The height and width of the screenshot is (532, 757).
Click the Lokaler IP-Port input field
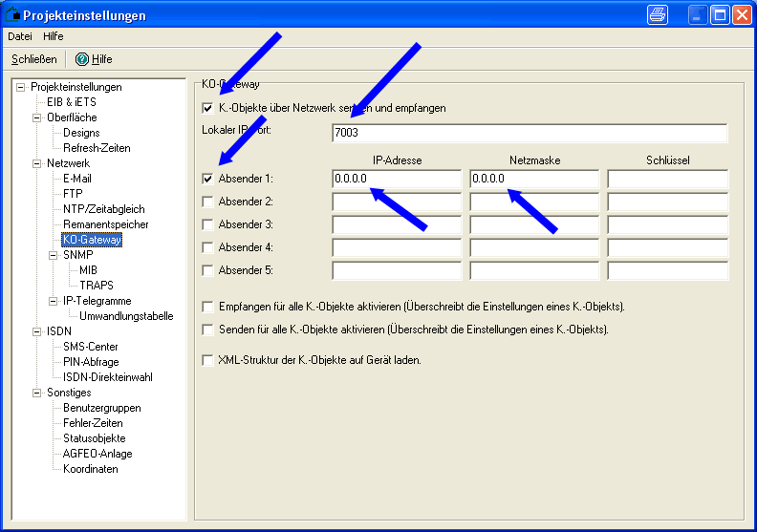530,133
